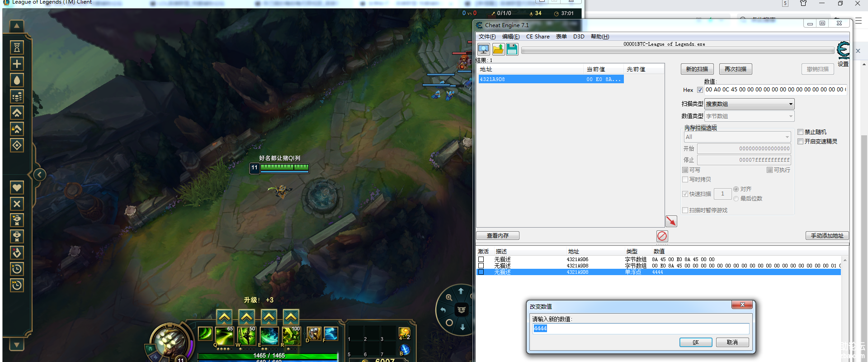Close the 改变数值 dialog

pos(742,305)
